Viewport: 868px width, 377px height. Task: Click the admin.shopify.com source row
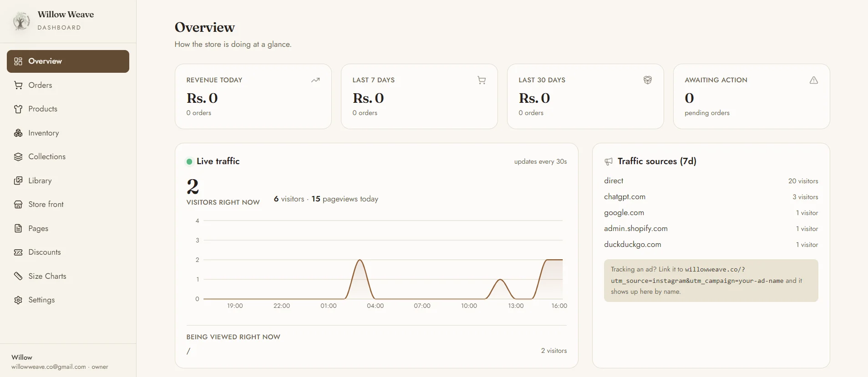click(711, 229)
